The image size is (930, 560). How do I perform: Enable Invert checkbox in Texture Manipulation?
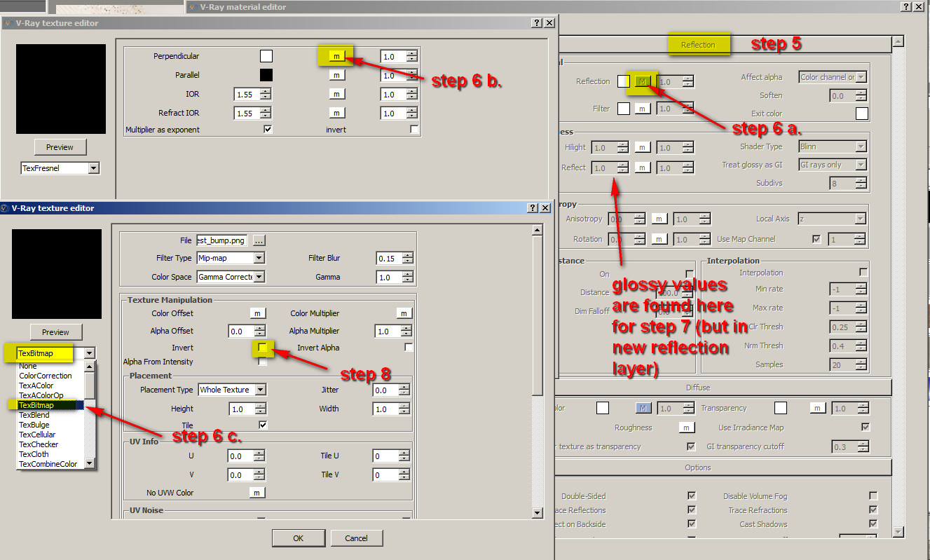click(262, 348)
